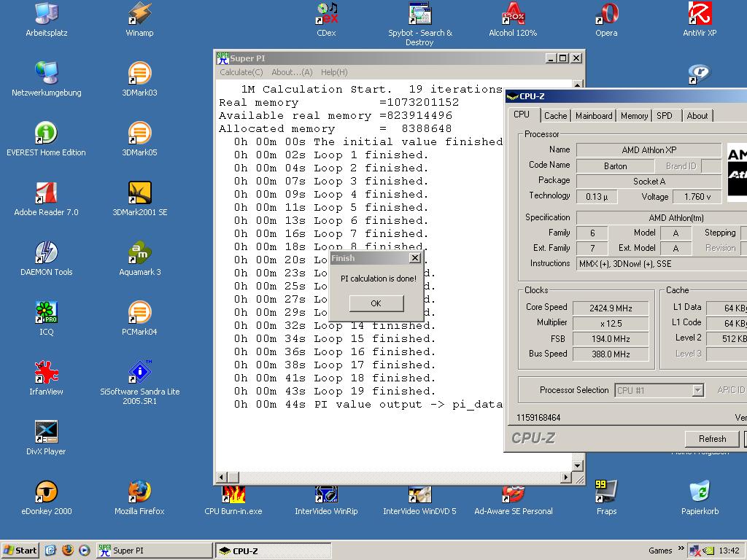
Task: Click FSB value 194.0 MHz
Action: coord(611,338)
